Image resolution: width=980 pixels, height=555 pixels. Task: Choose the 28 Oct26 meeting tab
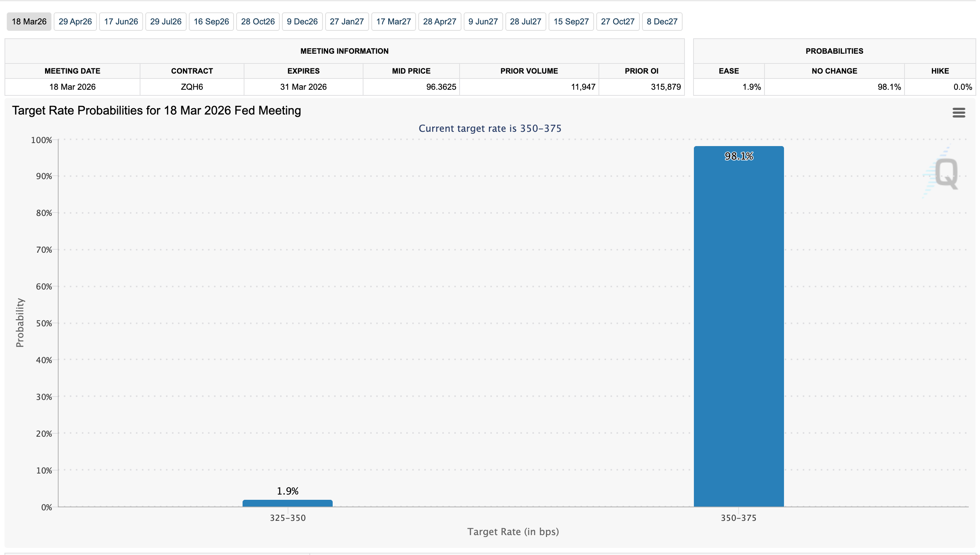[258, 22]
